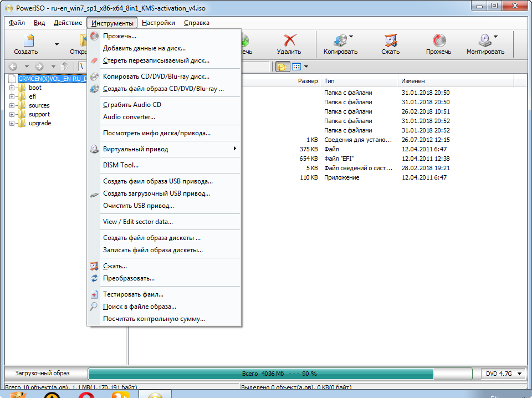Screen dimensions: 532x398
Task: Choose DISM Tool...
Action: pos(164,165)
